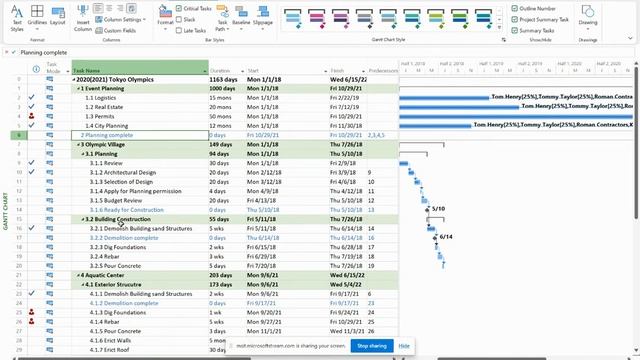Click Stop sharing button
Viewport: 640px width, 360px height.
tap(371, 346)
